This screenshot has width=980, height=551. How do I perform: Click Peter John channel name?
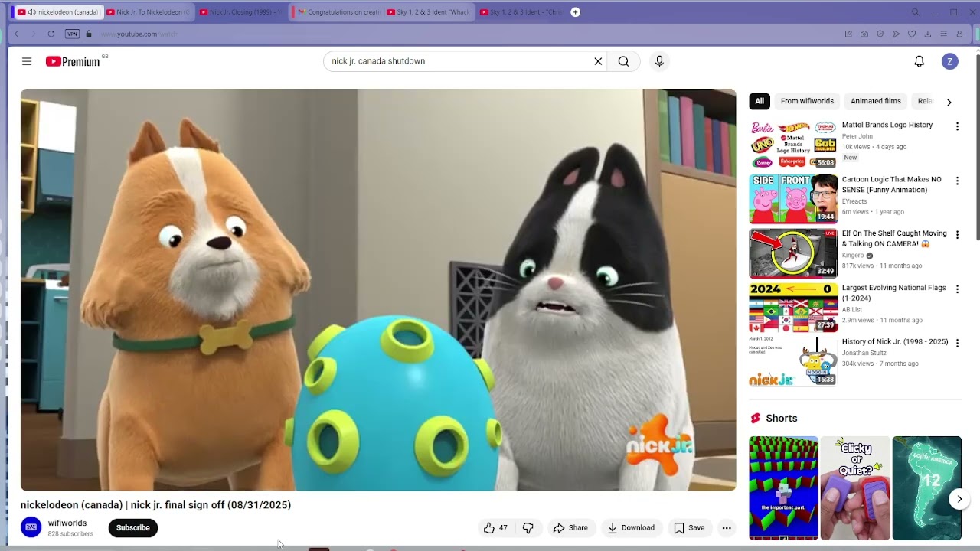[857, 136]
